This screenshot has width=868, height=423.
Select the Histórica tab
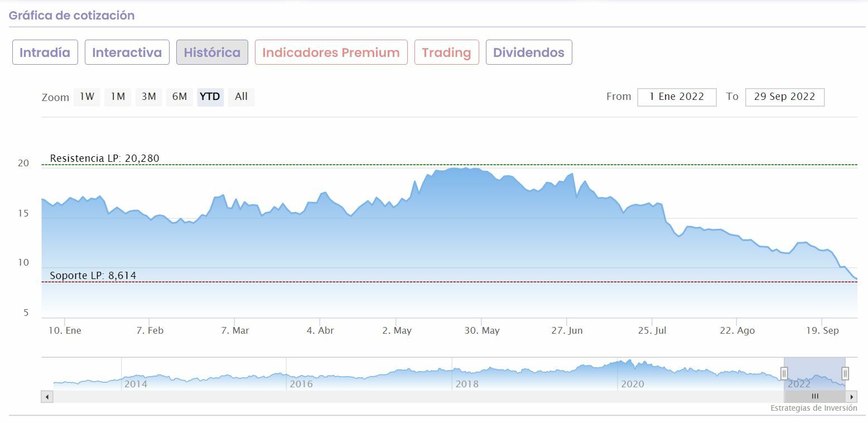[x=212, y=52]
